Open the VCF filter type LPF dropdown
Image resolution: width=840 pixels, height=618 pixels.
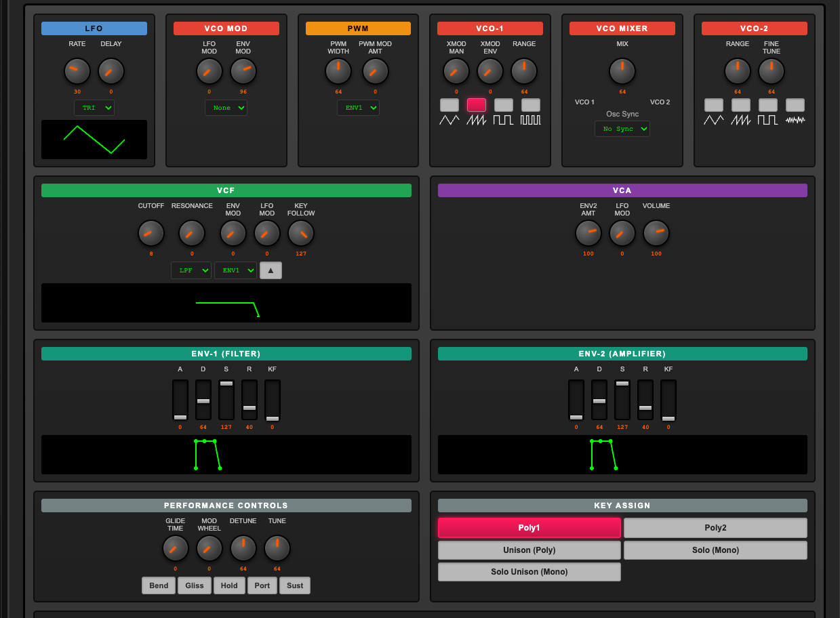[191, 270]
